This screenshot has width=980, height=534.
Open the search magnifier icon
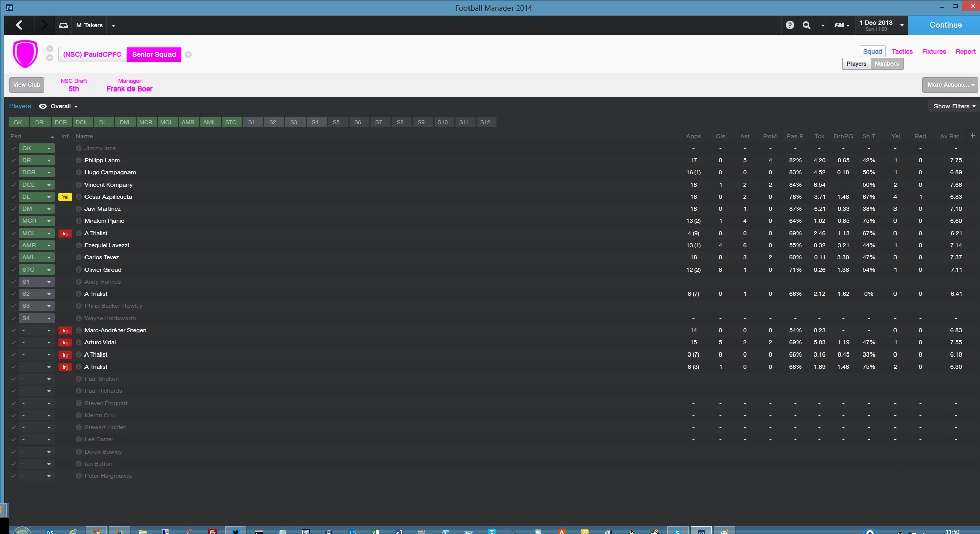[x=806, y=25]
